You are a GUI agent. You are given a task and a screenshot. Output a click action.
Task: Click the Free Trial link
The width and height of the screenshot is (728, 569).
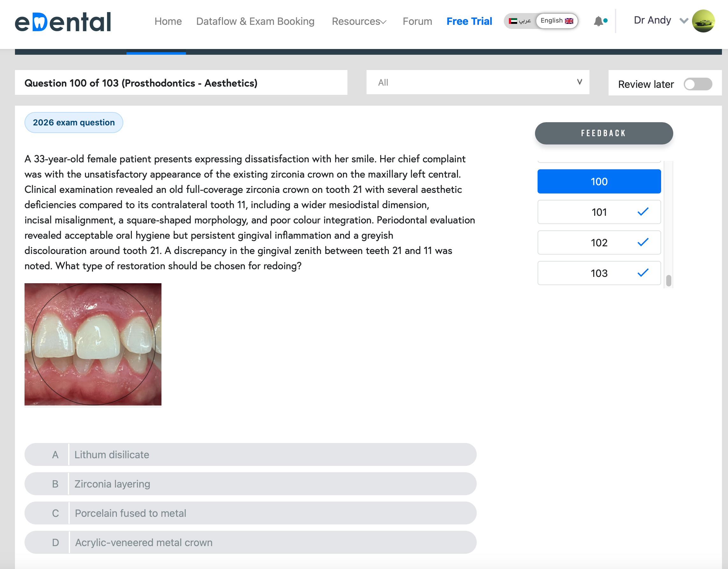tap(469, 21)
